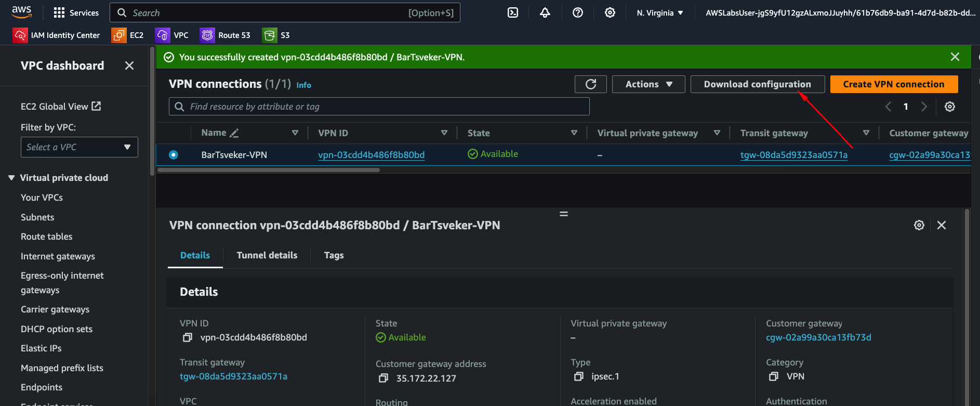The width and height of the screenshot is (980, 406).
Task: Copy the customer gateway address
Action: (x=383, y=378)
